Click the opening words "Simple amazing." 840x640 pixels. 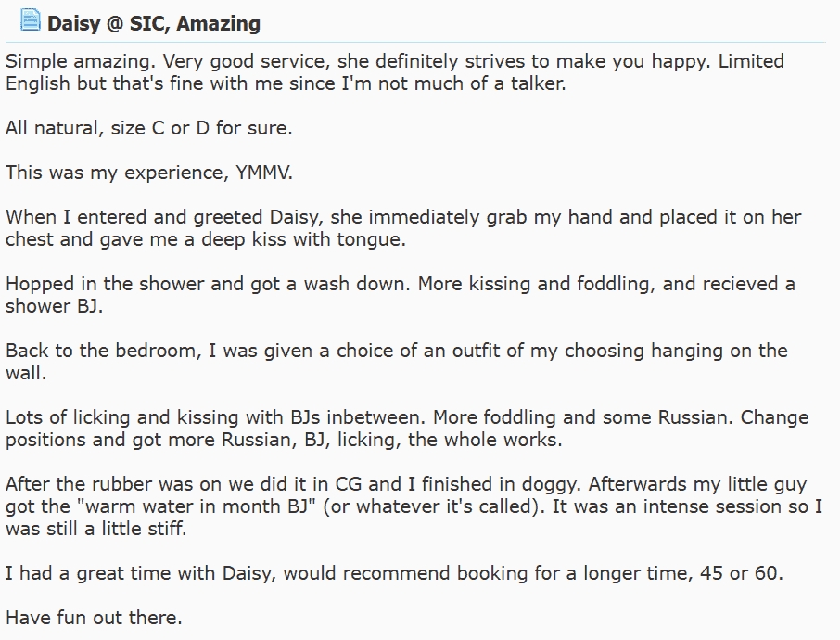81,61
